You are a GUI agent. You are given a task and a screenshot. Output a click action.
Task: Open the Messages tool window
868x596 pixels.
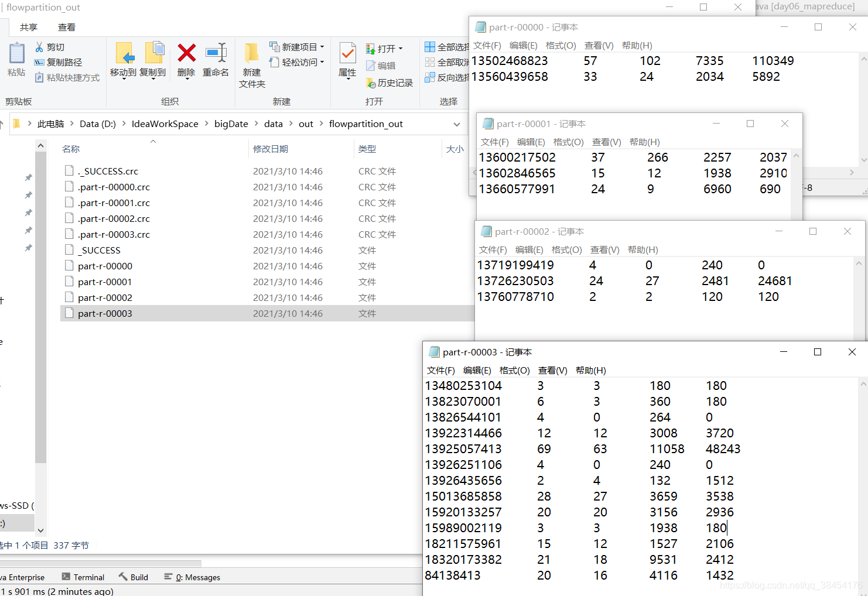[192, 577]
